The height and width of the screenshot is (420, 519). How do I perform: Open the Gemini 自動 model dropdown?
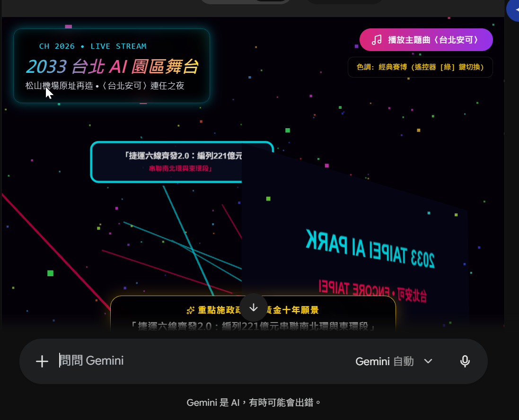tap(394, 361)
